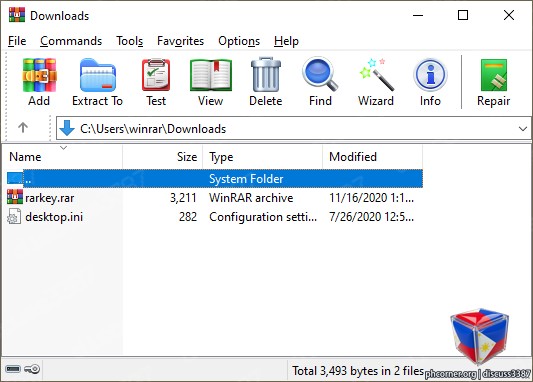Click Total 3,493 bytes status text

358,371
